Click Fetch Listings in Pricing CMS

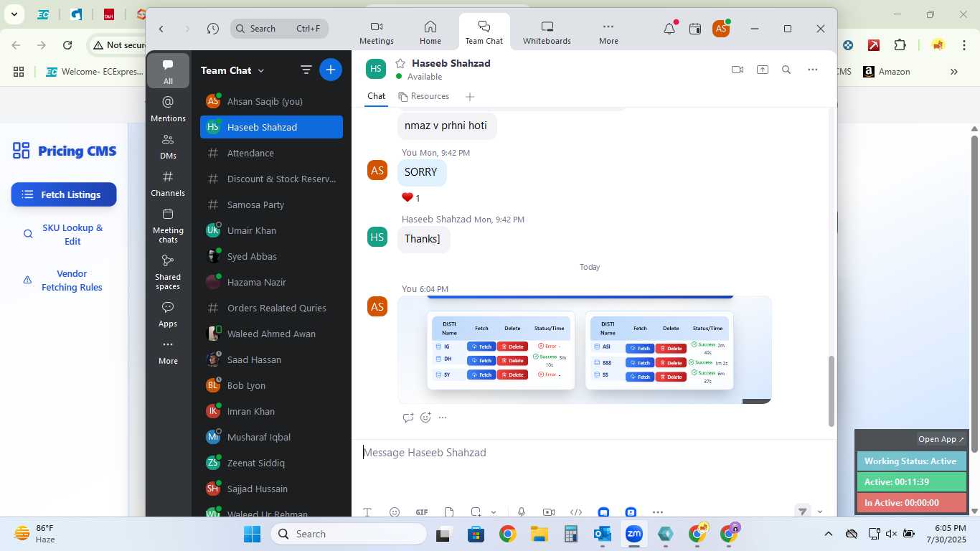[64, 194]
